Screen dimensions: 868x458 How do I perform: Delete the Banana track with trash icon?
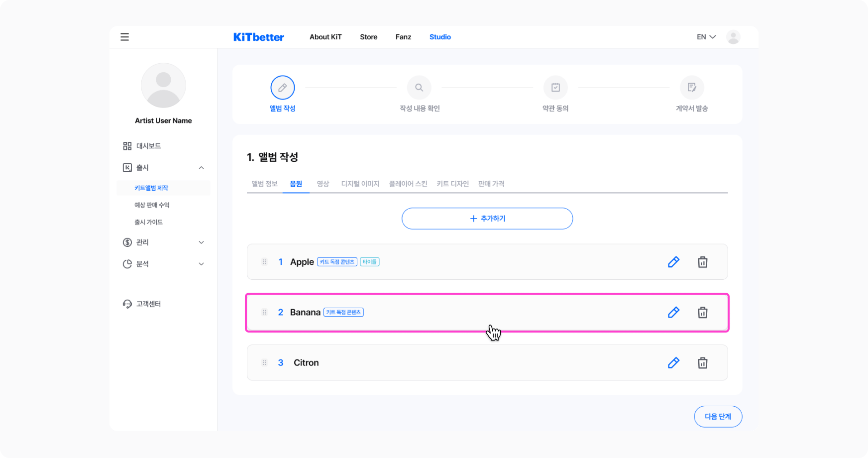(702, 312)
